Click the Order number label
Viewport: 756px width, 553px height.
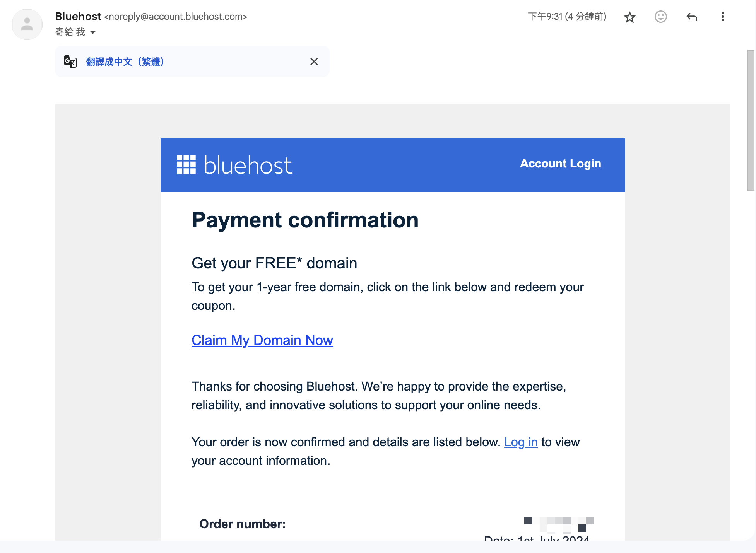pyautogui.click(x=242, y=524)
